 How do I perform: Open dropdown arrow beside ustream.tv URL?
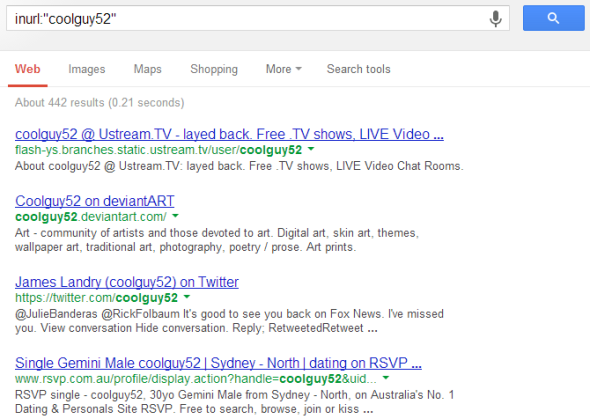311,149
